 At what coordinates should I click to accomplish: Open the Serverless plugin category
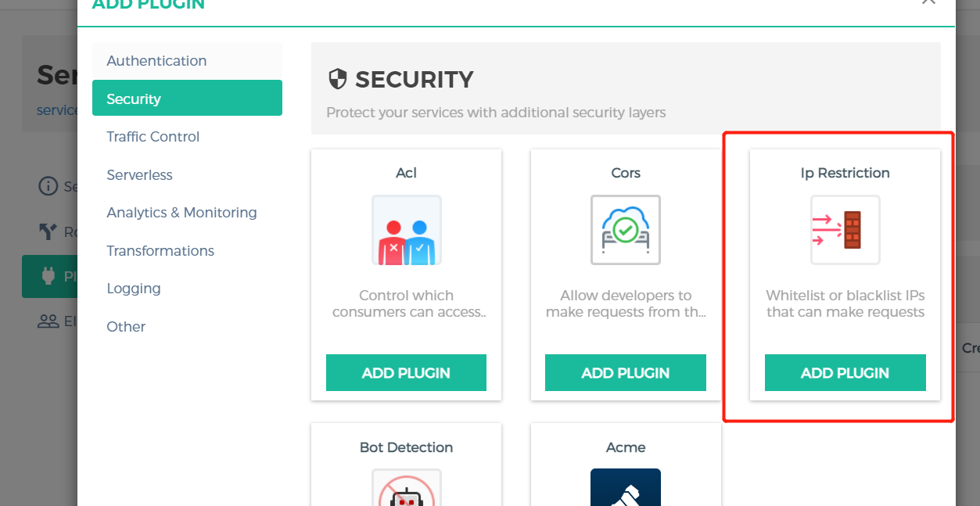[139, 175]
